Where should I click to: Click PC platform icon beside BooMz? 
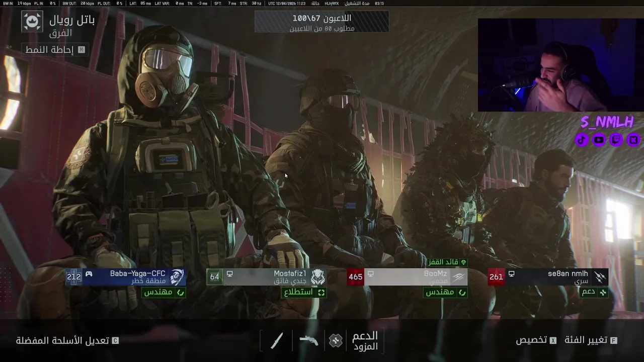coord(370,274)
